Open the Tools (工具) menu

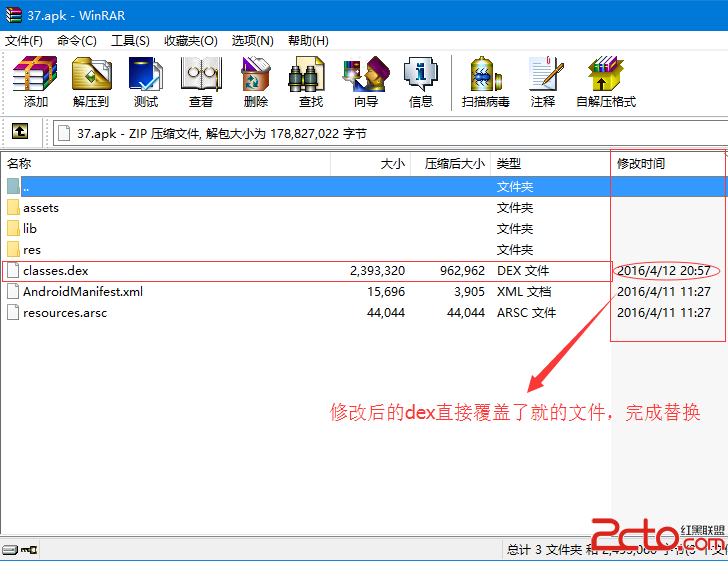[x=130, y=41]
